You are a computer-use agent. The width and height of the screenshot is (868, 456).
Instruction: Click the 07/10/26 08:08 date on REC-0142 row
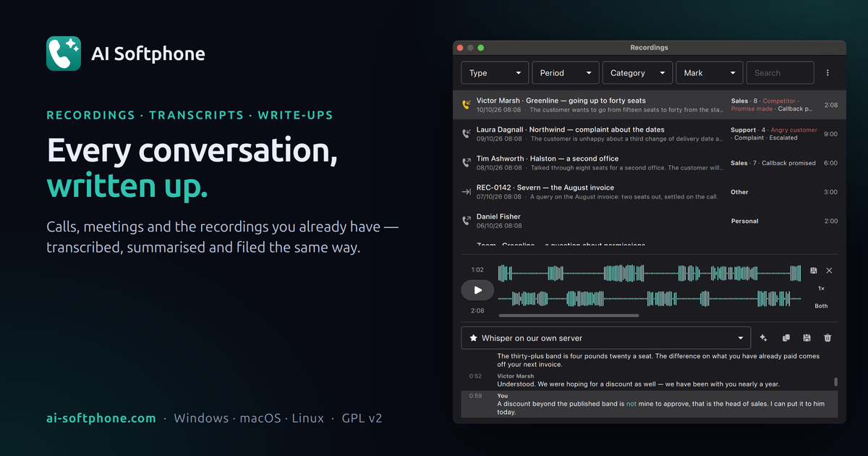coord(500,196)
